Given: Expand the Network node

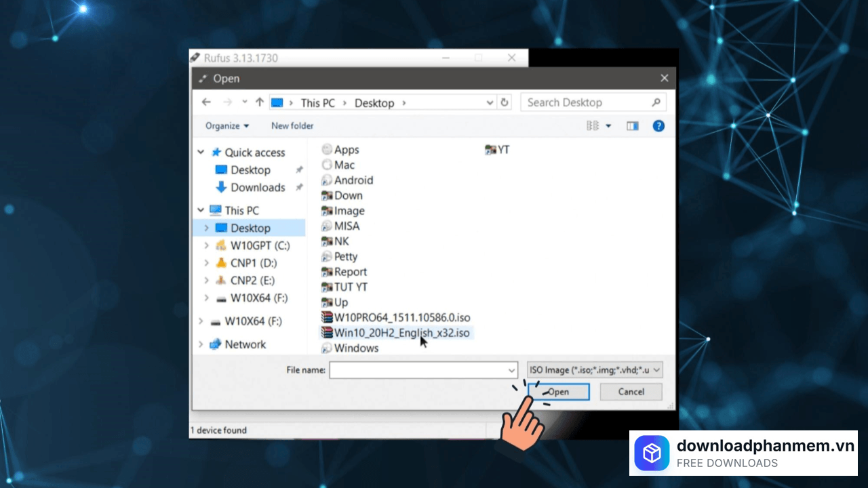Looking at the screenshot, I should tap(201, 344).
